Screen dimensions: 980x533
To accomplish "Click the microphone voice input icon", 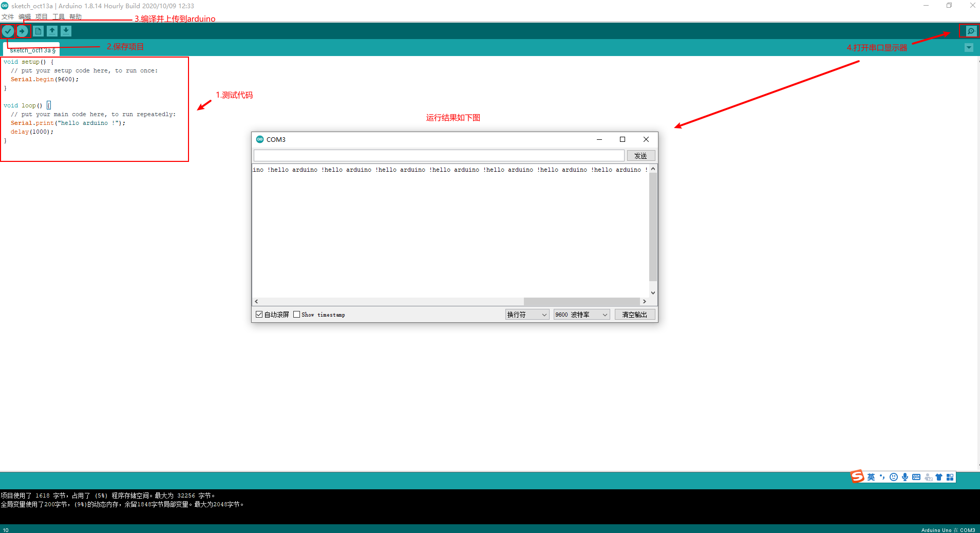I will click(x=905, y=477).
